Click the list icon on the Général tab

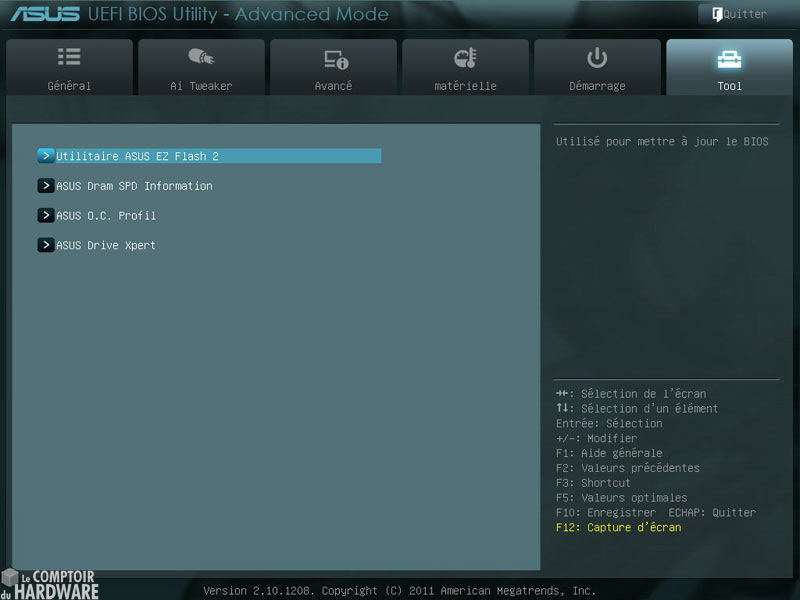tap(69, 57)
